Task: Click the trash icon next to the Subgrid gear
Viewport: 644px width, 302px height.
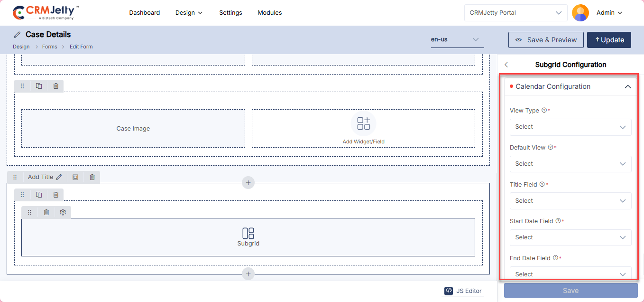Action: coord(46,212)
